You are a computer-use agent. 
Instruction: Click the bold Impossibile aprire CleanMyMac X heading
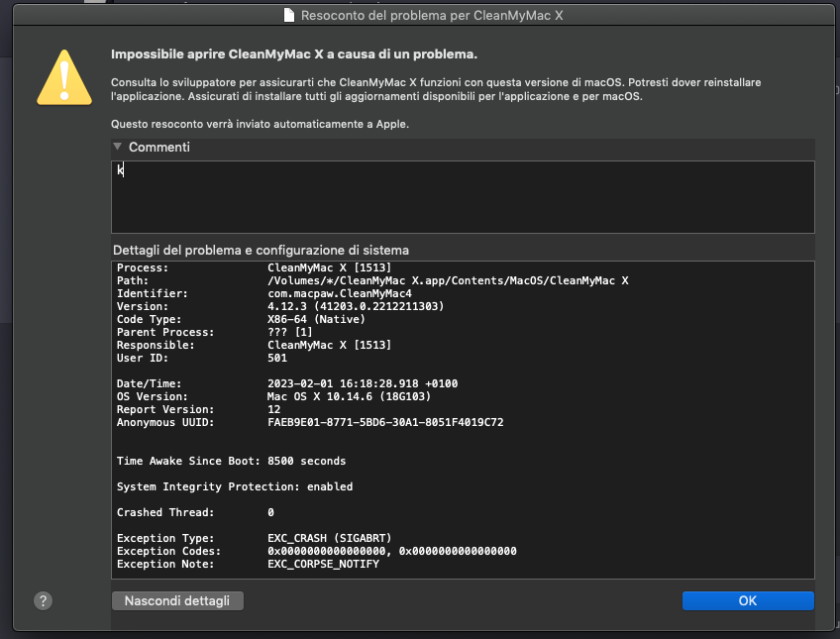pyautogui.click(x=294, y=54)
